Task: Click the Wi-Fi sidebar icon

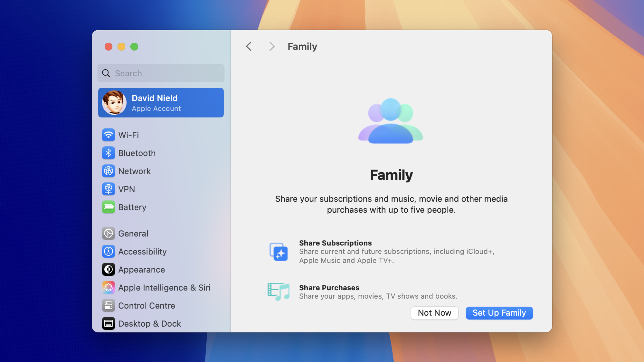Action: tap(109, 135)
